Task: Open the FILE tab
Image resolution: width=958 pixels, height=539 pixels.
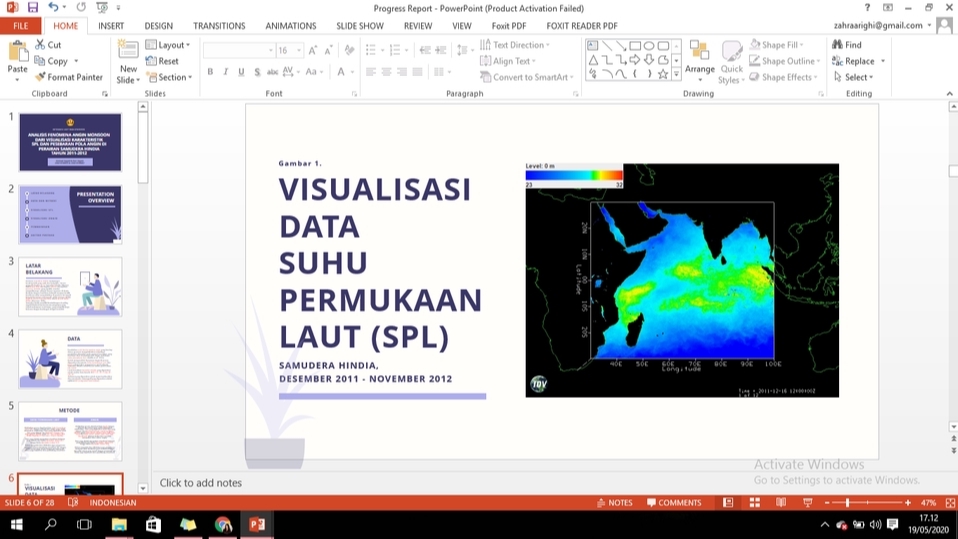Action: point(21,26)
